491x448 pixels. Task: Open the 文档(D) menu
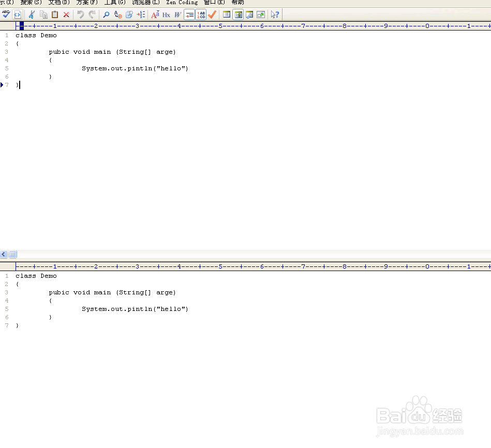pyautogui.click(x=59, y=3)
